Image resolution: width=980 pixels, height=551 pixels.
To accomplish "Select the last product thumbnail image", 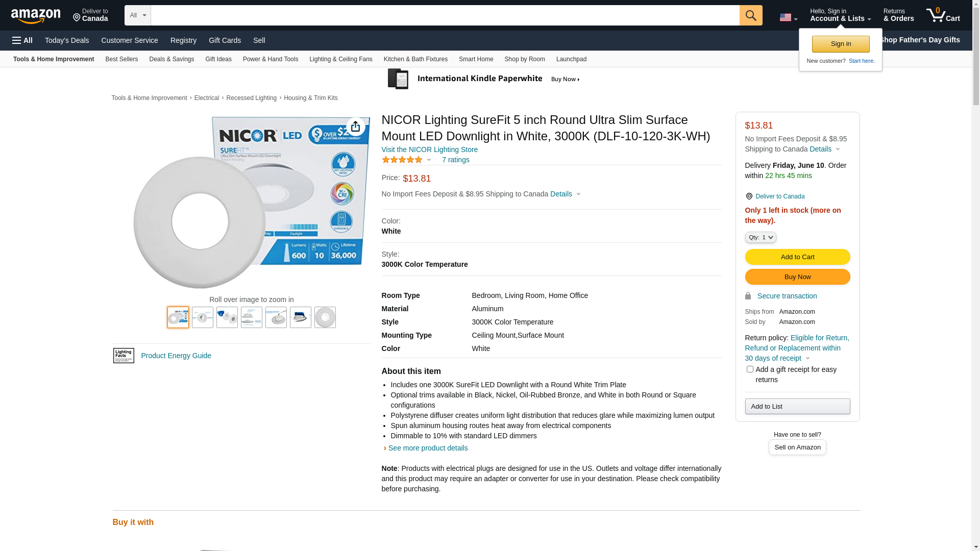I will pos(325,317).
